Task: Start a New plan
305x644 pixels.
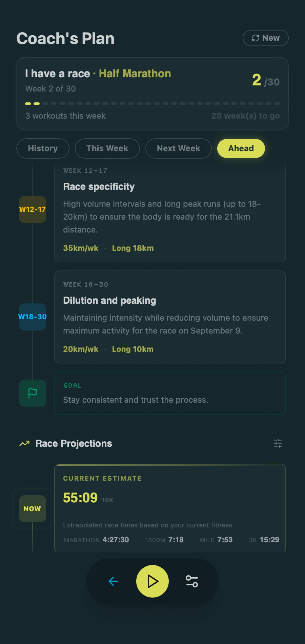Action: 266,38
